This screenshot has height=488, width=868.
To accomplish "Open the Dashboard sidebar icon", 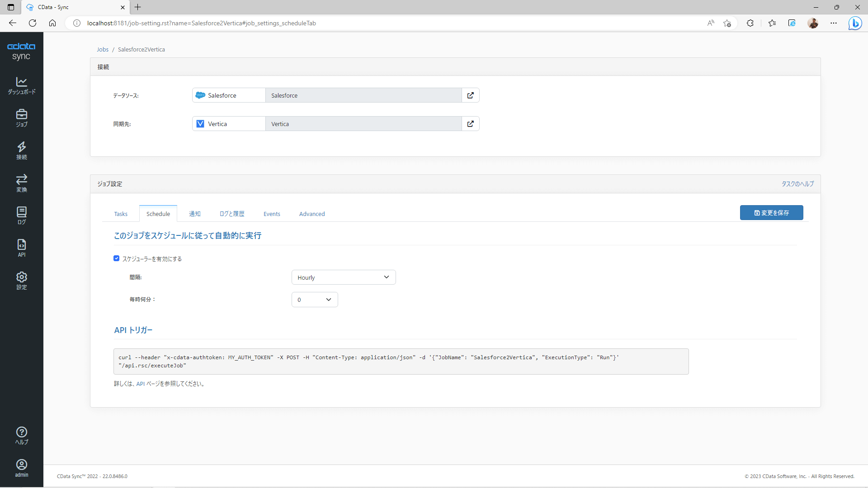I will click(21, 85).
